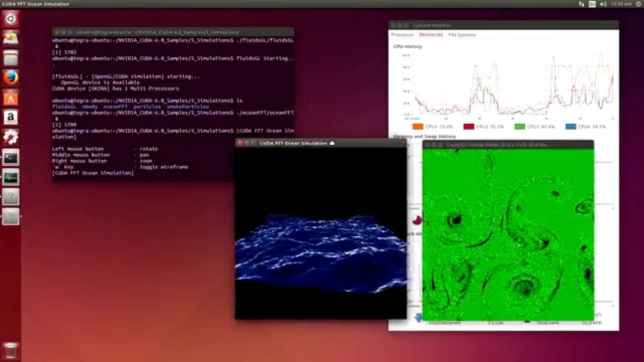Open Ubuntu Software Center launcher icon
Screen dimensions: 644x362
point(11,98)
